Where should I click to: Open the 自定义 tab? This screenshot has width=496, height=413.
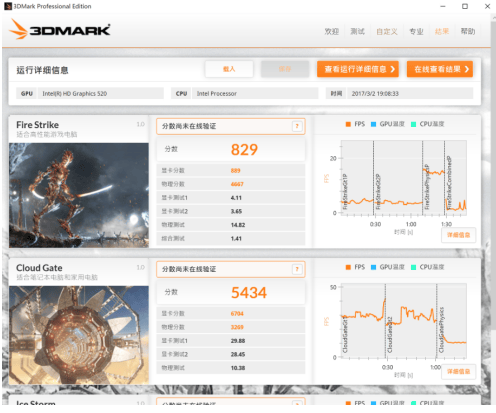[x=387, y=31]
